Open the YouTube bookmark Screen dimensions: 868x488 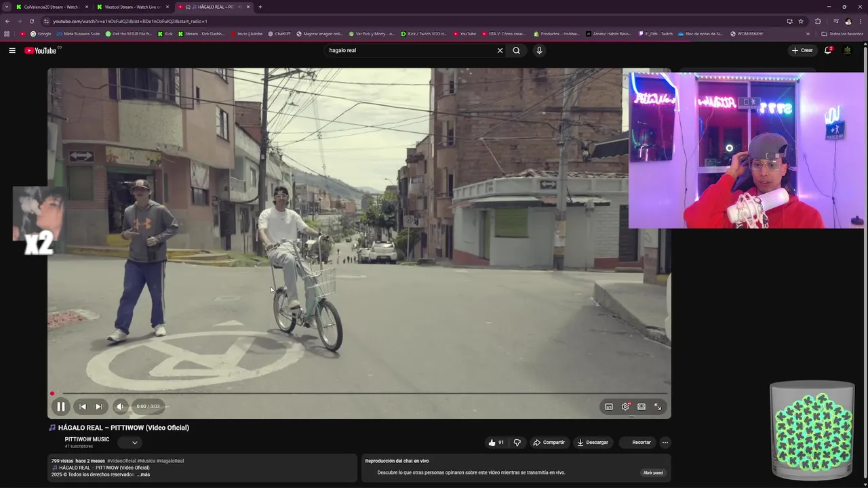pyautogui.click(x=465, y=33)
